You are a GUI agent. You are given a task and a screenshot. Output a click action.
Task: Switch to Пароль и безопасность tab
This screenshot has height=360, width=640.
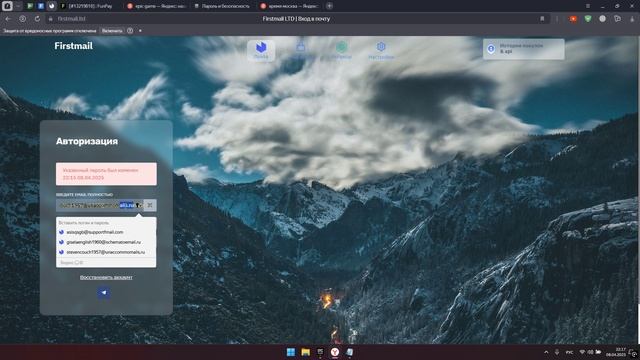(x=222, y=6)
